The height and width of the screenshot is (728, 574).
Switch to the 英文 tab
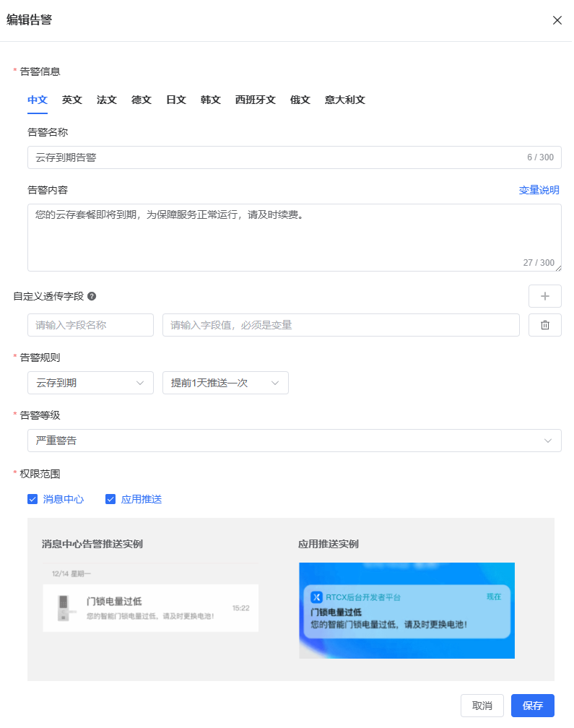click(x=72, y=100)
